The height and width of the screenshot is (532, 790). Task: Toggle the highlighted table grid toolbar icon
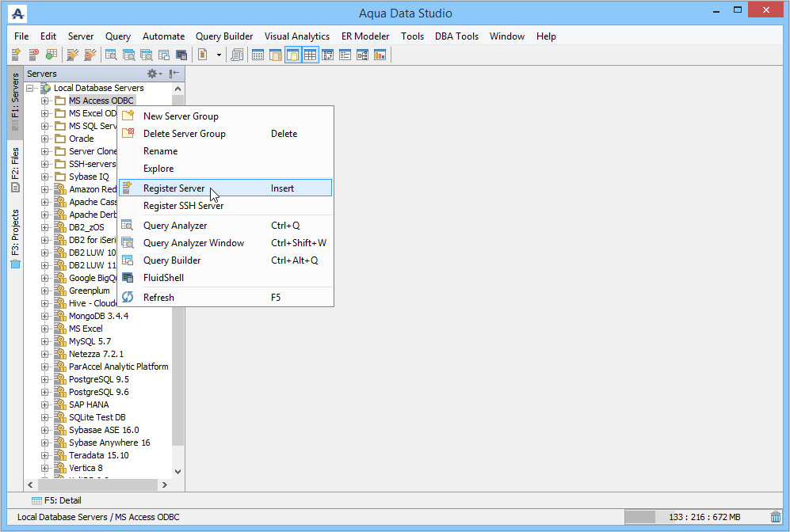click(311, 55)
